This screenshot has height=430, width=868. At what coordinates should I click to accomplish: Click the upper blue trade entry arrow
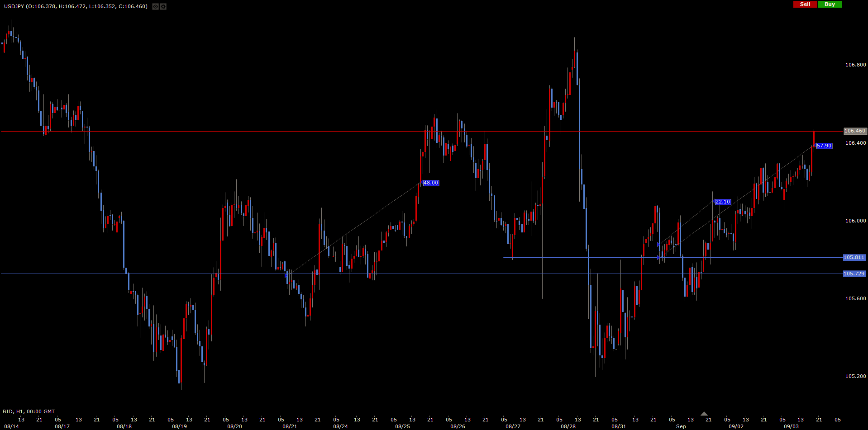(x=658, y=244)
